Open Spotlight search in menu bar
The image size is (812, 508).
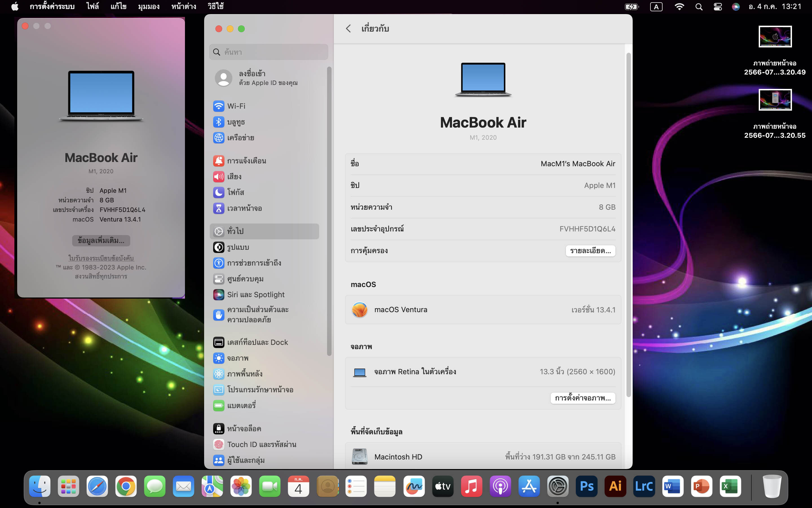pos(699,7)
